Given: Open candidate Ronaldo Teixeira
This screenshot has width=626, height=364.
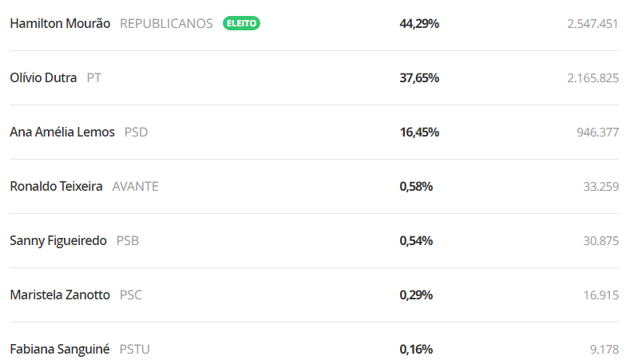Looking at the screenshot, I should point(56,187).
